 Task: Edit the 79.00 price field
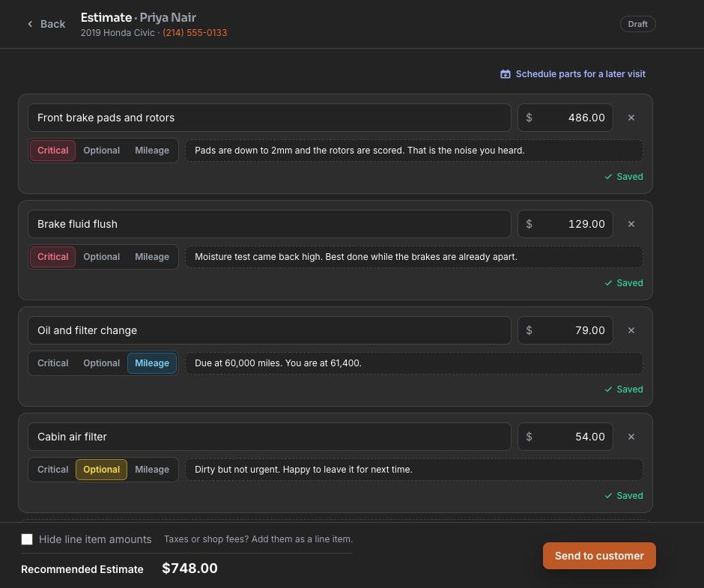tap(565, 330)
